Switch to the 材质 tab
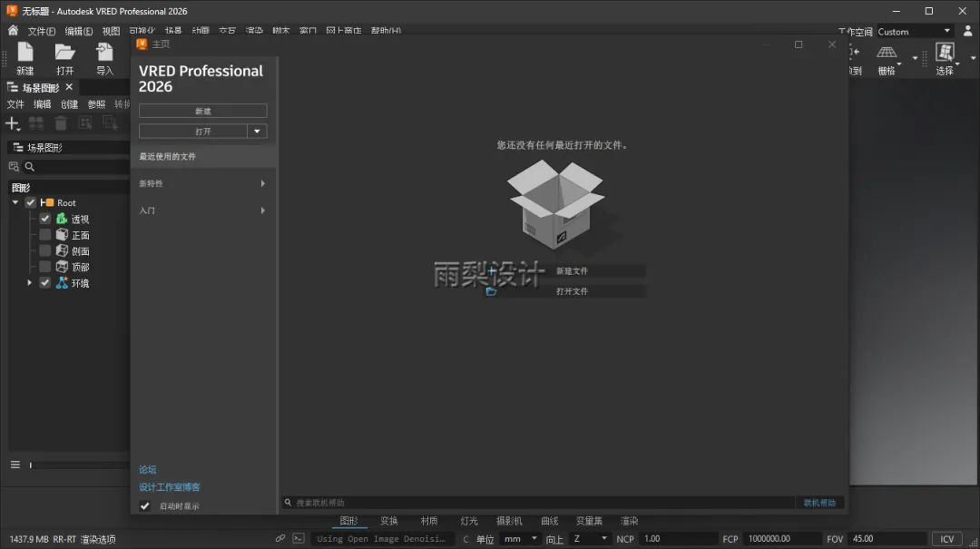This screenshot has width=980, height=549. pyautogui.click(x=428, y=521)
